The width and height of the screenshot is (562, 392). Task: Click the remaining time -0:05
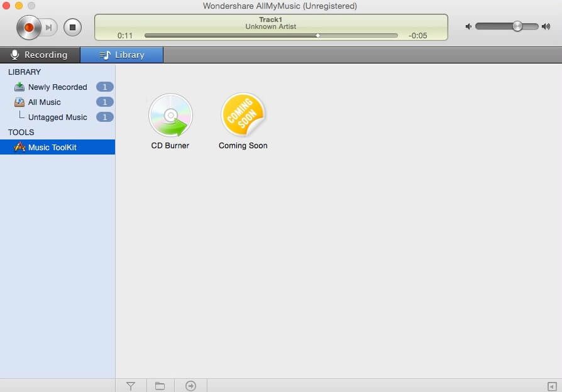(417, 35)
